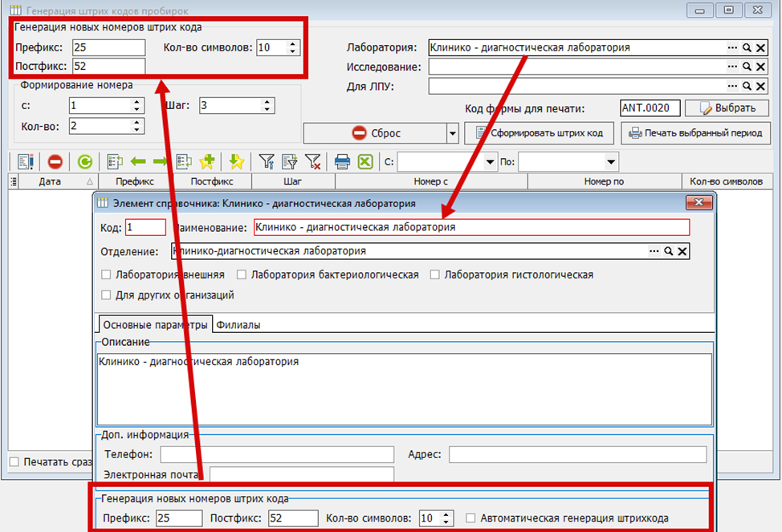Click the red delete record toolbar icon

point(55,161)
